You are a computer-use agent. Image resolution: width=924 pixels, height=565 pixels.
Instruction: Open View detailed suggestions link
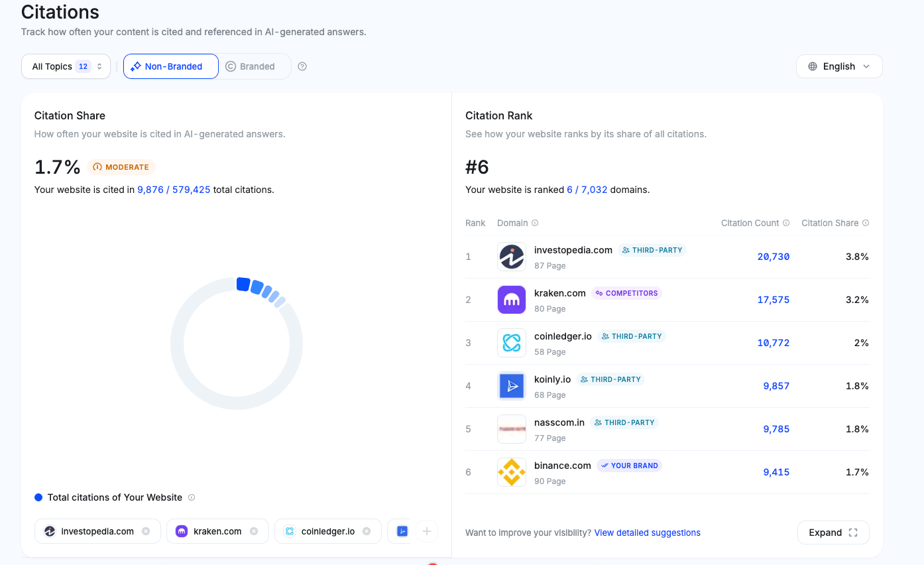point(647,533)
